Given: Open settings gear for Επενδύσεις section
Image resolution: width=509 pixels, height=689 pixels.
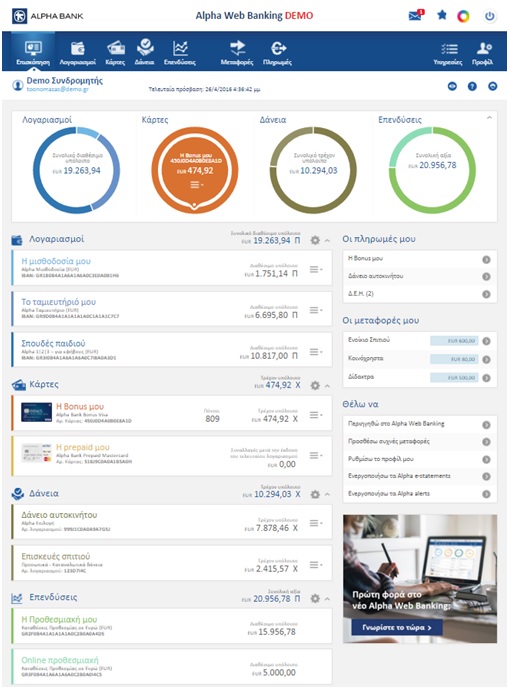Looking at the screenshot, I should (315, 598).
